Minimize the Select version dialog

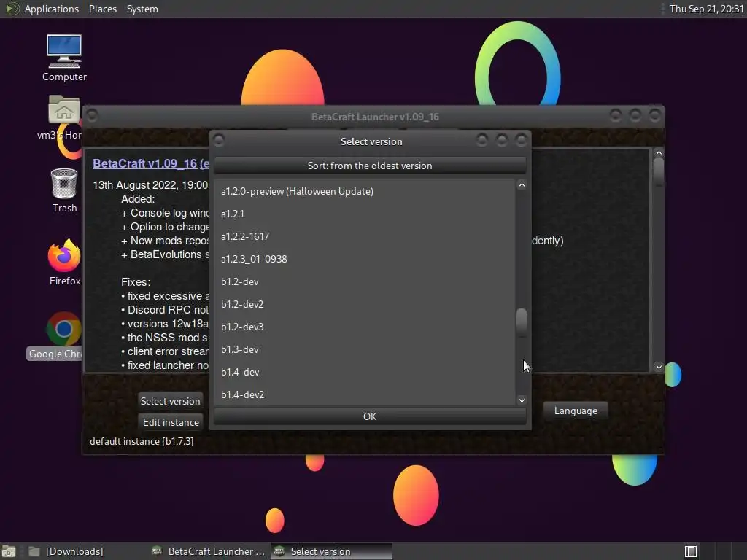click(x=482, y=140)
